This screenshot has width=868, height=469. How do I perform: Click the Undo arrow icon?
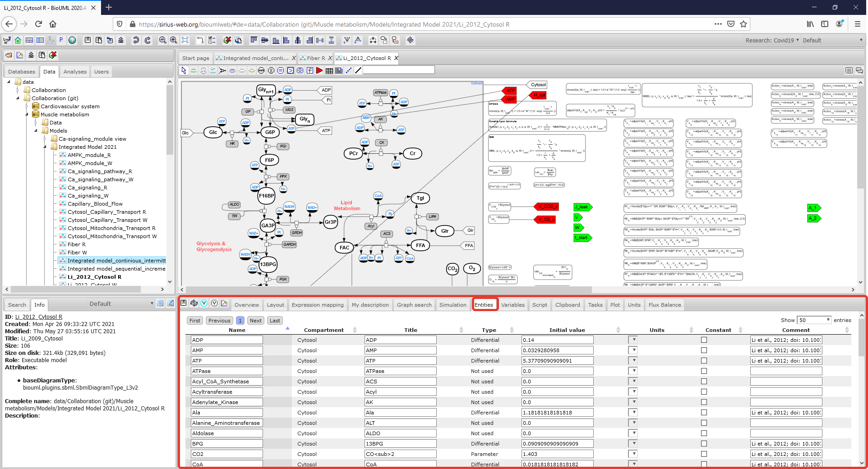click(136, 40)
